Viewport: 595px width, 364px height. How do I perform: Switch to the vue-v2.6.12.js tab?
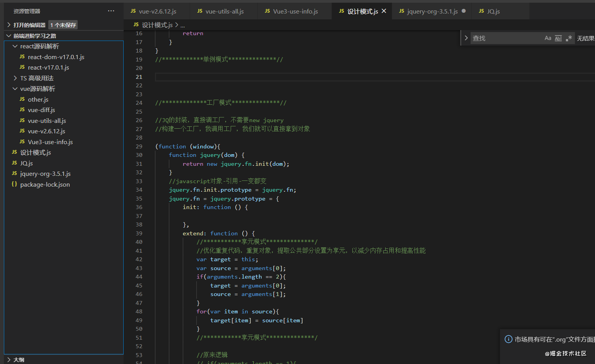(157, 11)
